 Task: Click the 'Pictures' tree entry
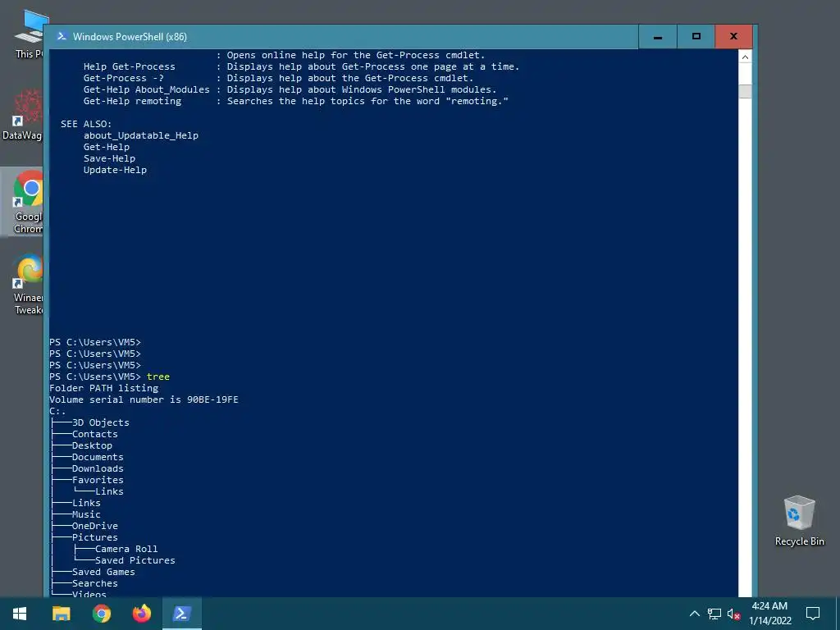95,537
